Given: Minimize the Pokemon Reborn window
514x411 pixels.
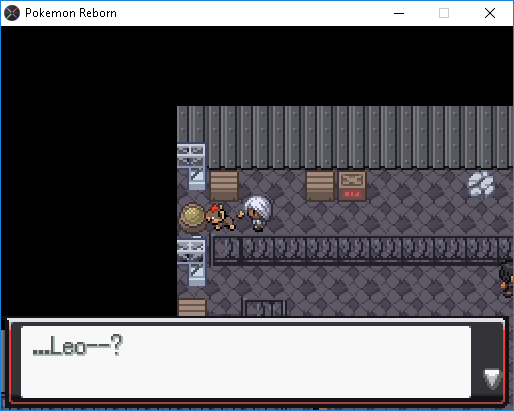Looking at the screenshot, I should (399, 13).
